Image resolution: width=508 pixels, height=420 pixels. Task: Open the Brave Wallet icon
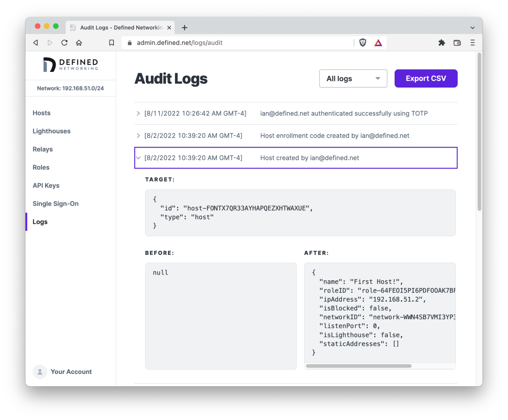click(457, 43)
